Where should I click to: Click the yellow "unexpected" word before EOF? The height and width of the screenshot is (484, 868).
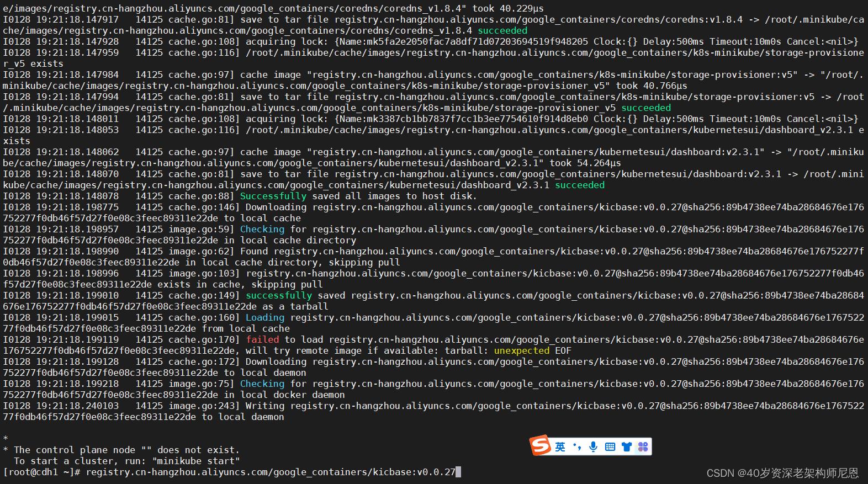(x=521, y=350)
